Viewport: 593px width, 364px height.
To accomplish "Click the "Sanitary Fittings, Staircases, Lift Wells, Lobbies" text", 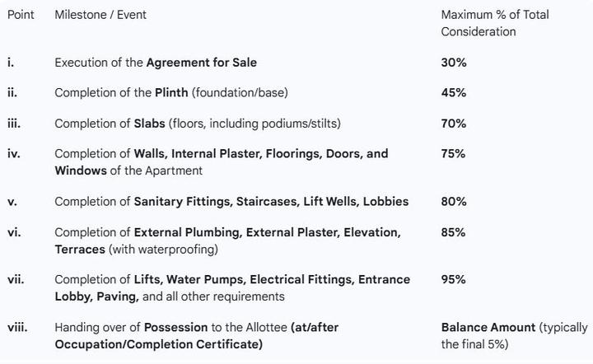I will [x=271, y=202].
